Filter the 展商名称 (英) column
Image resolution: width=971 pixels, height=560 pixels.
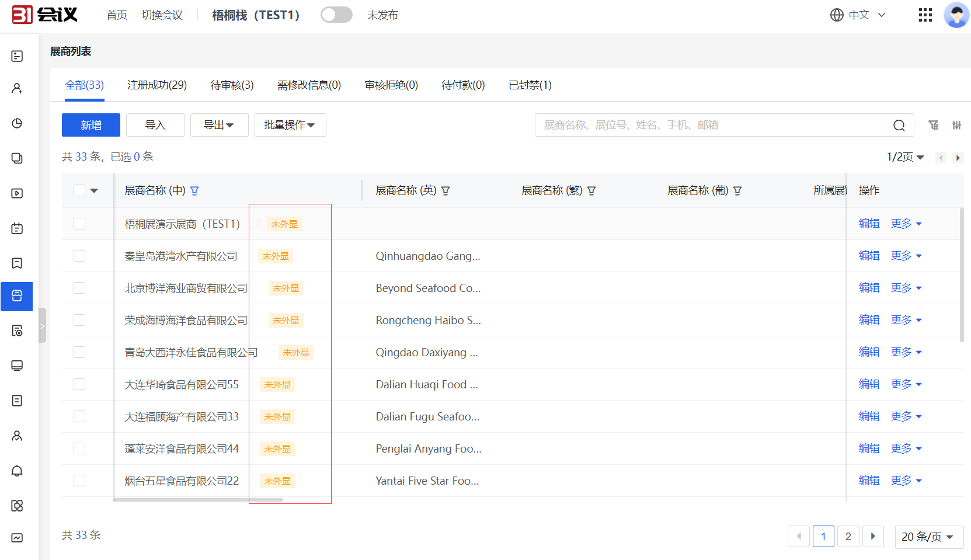(446, 191)
